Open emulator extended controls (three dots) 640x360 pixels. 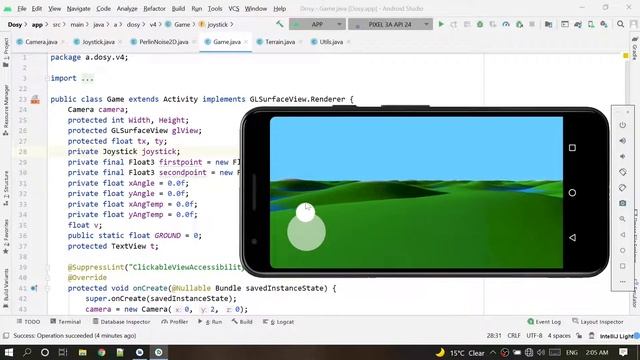(x=622, y=282)
